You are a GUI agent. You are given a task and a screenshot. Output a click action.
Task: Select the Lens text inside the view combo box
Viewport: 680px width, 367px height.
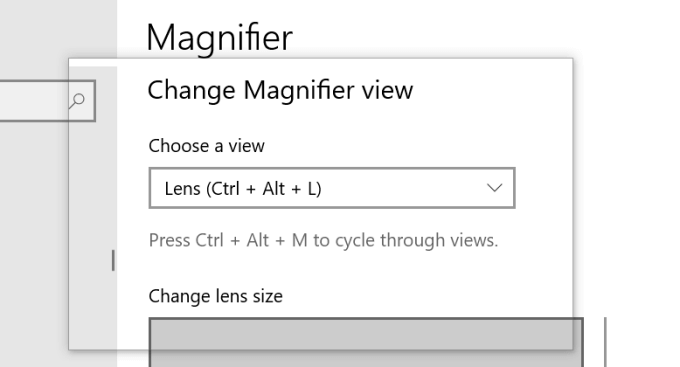click(182, 189)
